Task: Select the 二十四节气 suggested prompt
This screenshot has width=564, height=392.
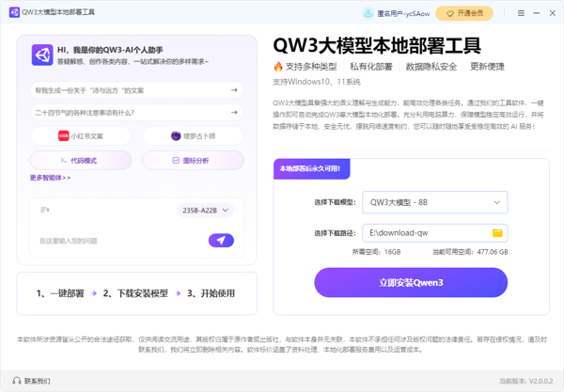Action: 136,112
